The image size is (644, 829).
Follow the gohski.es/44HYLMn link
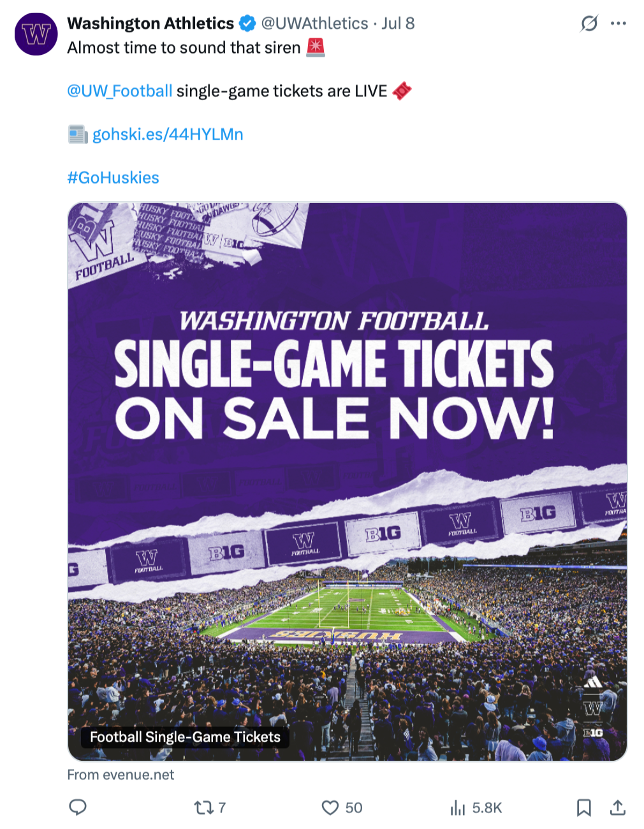168,135
